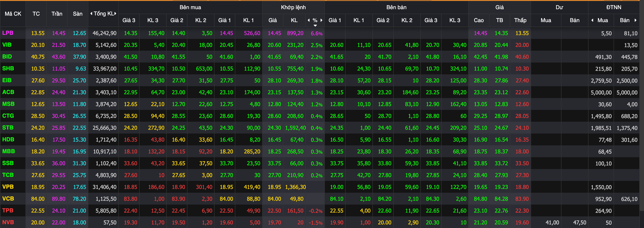Click Bên mua Giá 3 header
This screenshot has height=228, width=644.
[129, 20]
